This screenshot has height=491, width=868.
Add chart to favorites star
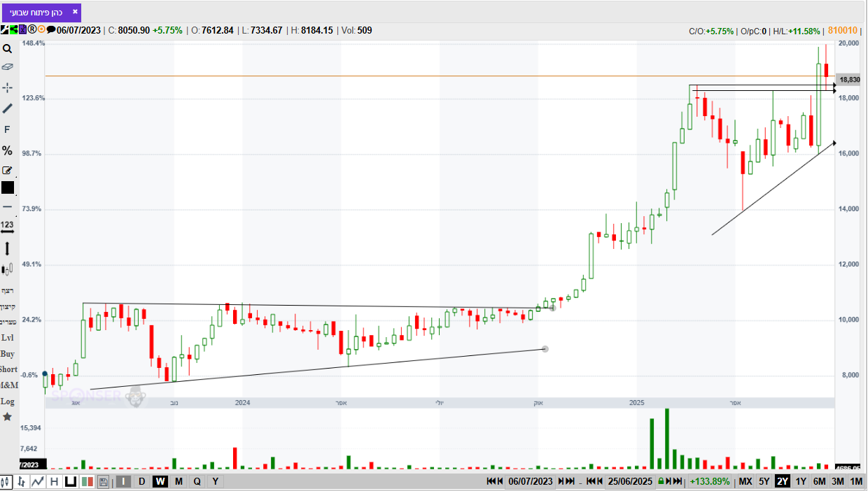[7, 417]
